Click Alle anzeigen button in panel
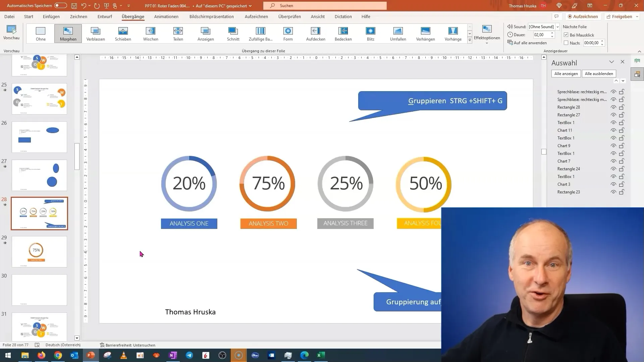The image size is (644, 362). [566, 73]
